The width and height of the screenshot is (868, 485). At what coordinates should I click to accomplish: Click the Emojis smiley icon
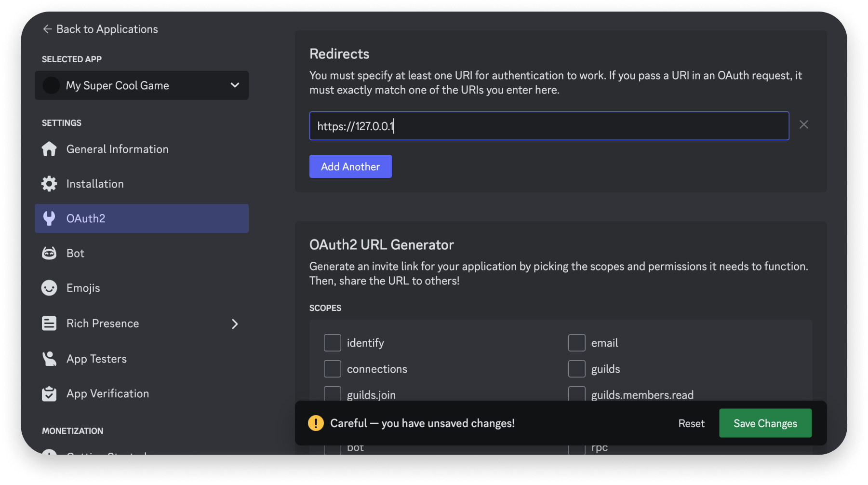(49, 288)
